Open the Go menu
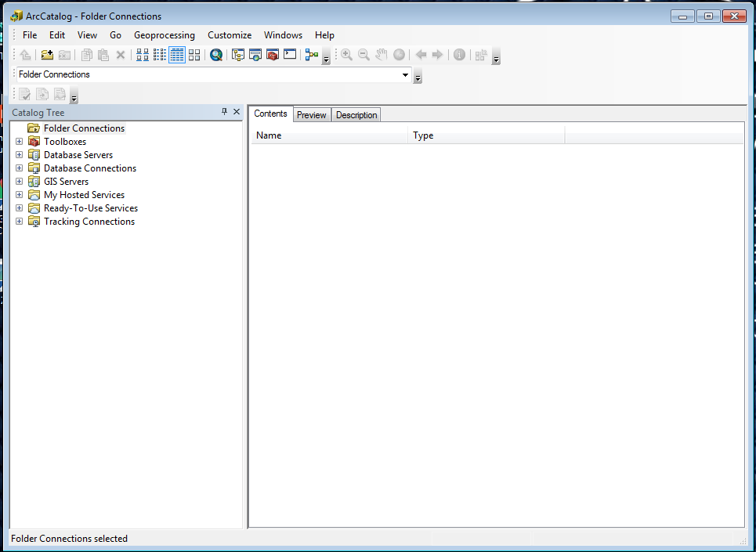Viewport: 756px width, 552px height. [x=115, y=35]
